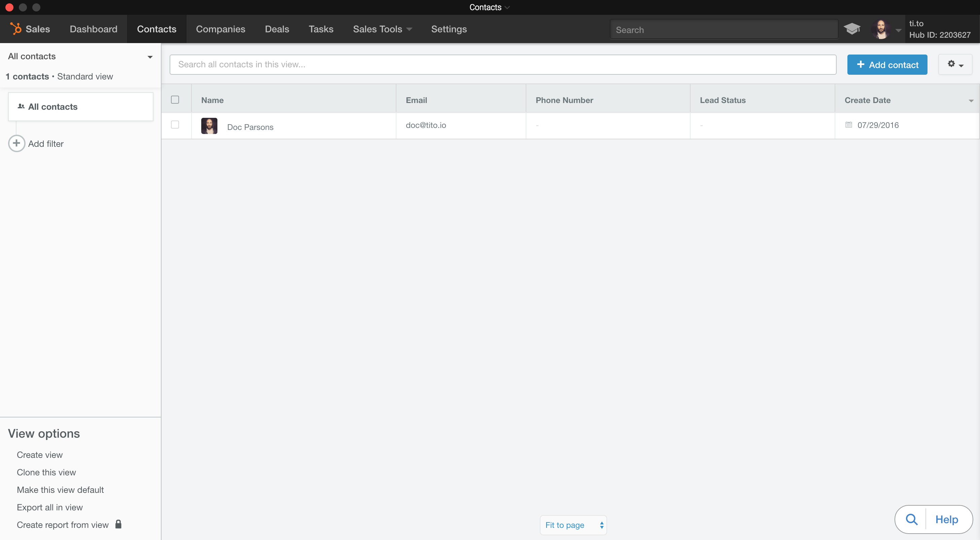Expand the All contacts view dropdown
Screen dimensions: 980x540
pyautogui.click(x=150, y=57)
